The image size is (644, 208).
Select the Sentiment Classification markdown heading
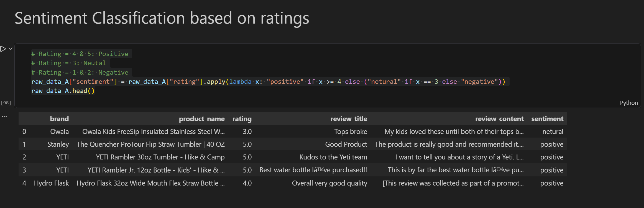162,18
